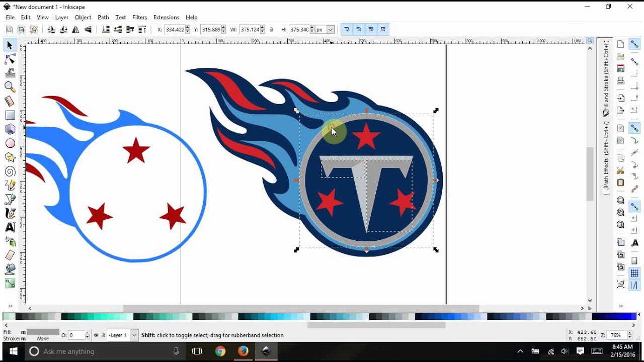Open the Edit menu

point(26,18)
